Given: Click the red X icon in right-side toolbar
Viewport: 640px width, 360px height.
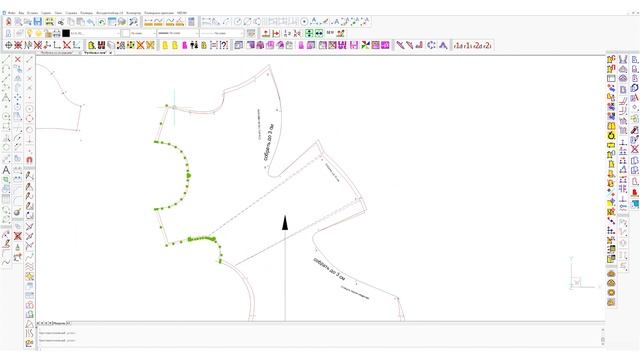Looking at the screenshot, I should [x=634, y=149].
